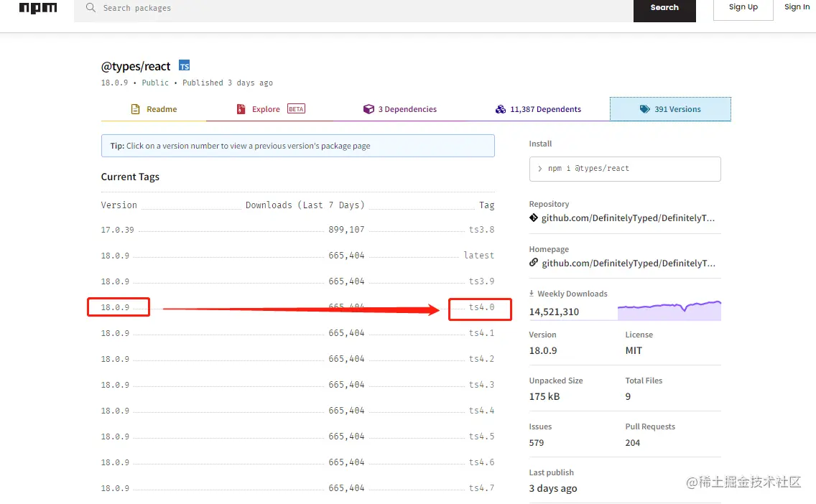Open the Repository github.com/DefinitelyTyped link
Screen dimensions: 816x504
click(x=628, y=218)
